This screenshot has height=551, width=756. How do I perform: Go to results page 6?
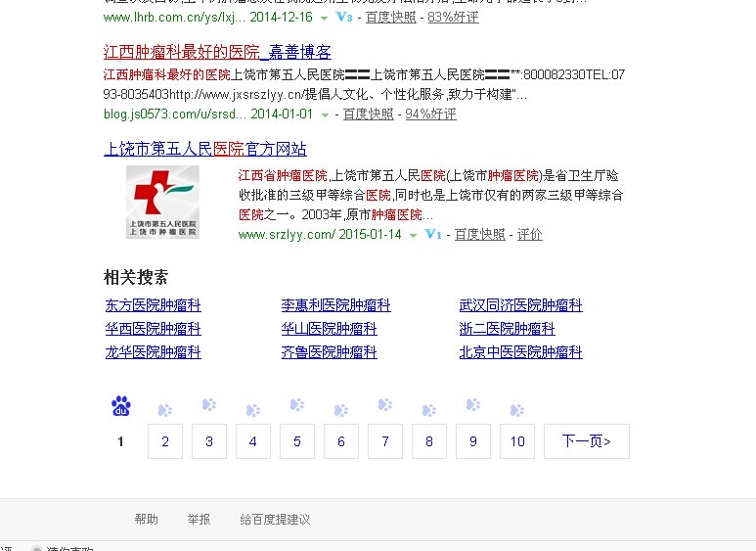(x=341, y=441)
